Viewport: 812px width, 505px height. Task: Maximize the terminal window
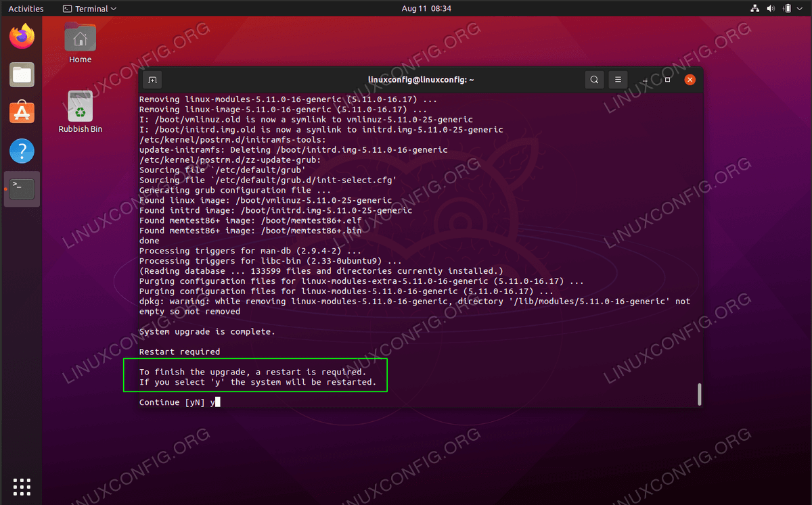[x=667, y=80]
